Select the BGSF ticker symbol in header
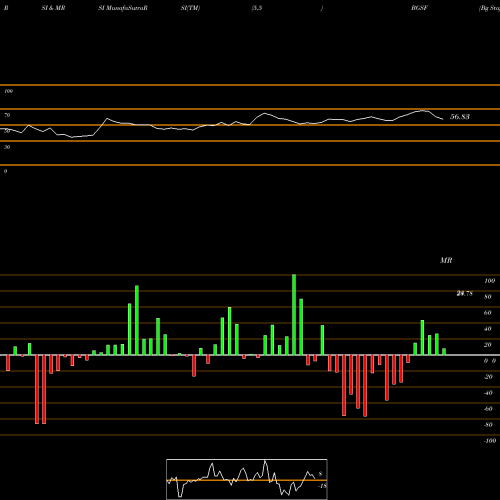The height and width of the screenshot is (500, 500). pos(419,8)
